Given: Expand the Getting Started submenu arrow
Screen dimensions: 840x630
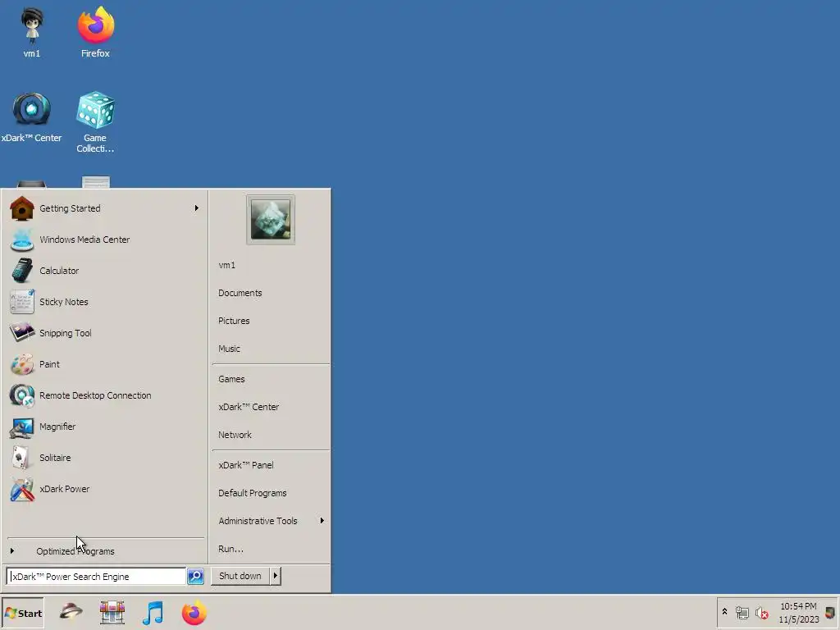Looking at the screenshot, I should pos(197,208).
